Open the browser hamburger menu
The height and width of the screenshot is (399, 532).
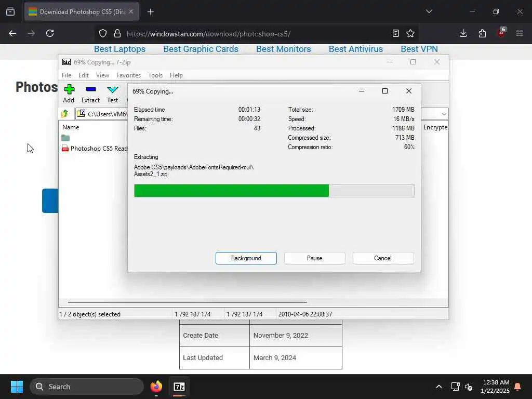click(x=520, y=33)
